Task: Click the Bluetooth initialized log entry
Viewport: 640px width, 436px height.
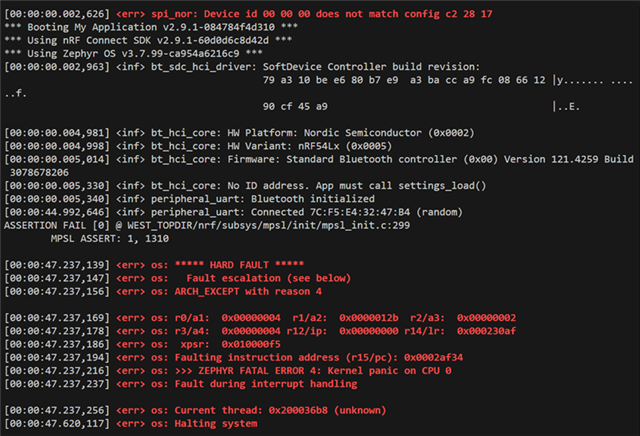Action: 189,199
